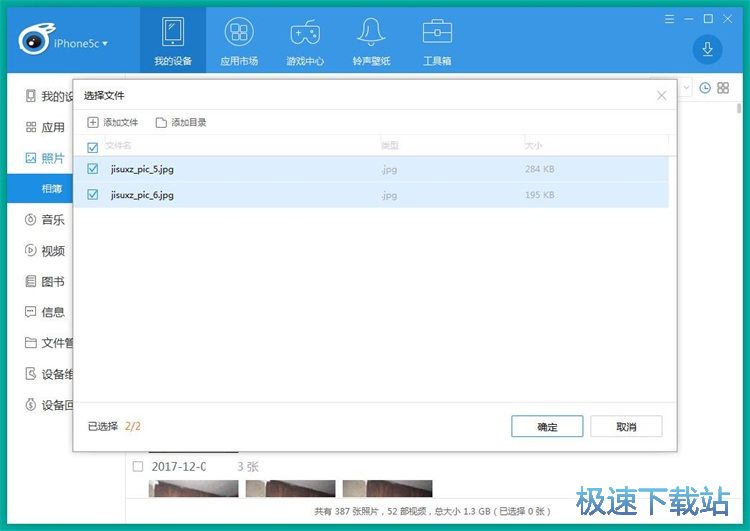Switch to timeline view clock icon
Viewport: 750px width, 531px height.
click(x=705, y=88)
